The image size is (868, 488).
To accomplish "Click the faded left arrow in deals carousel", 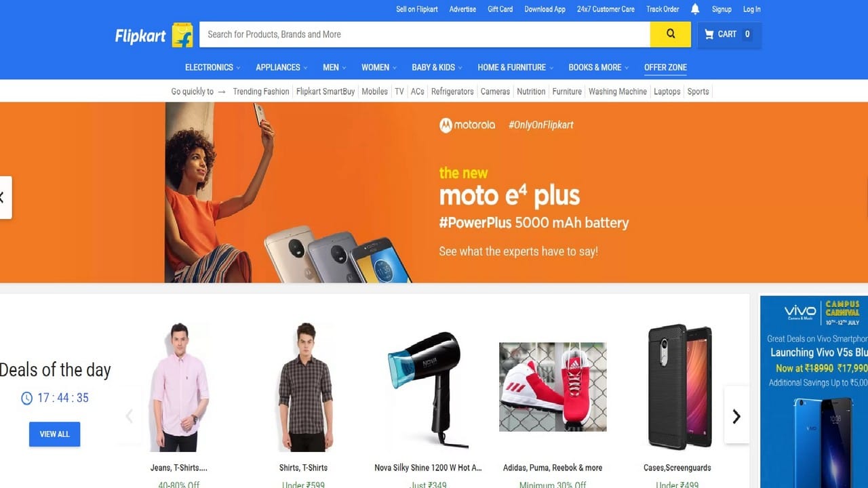I will pos(130,416).
